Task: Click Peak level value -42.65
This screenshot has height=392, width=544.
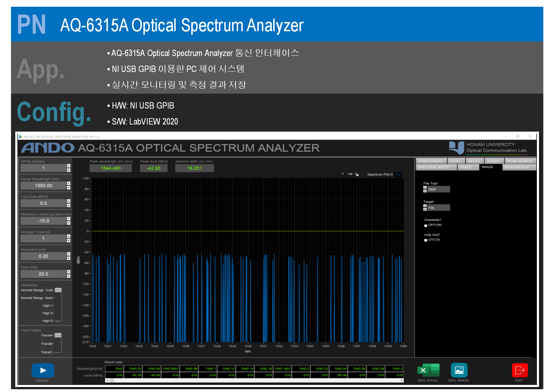Action: click(x=154, y=168)
